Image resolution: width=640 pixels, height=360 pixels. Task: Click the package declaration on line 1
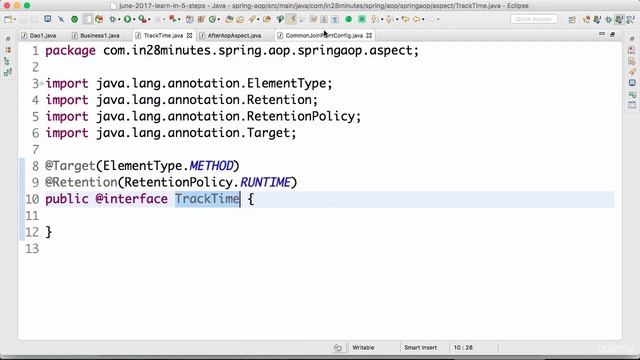232,51
